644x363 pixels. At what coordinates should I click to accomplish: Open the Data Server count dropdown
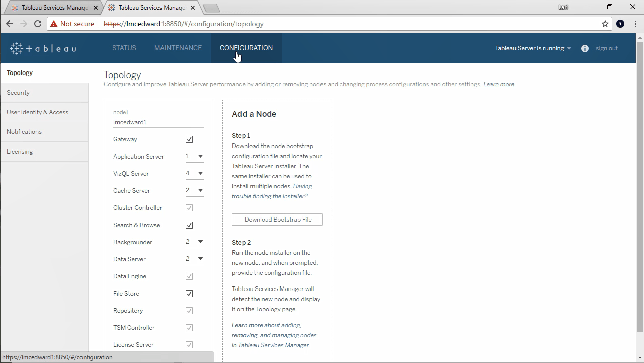[194, 259]
